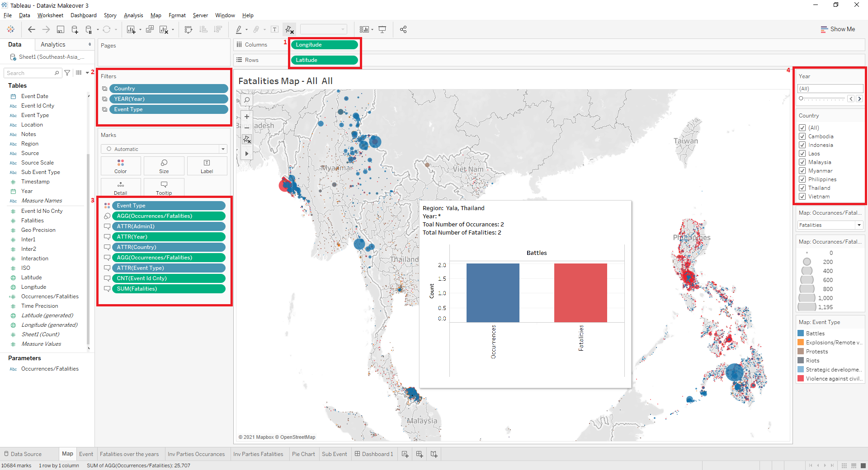
Task: Toggle the Myanmar country filter checkbox
Action: [x=802, y=171]
